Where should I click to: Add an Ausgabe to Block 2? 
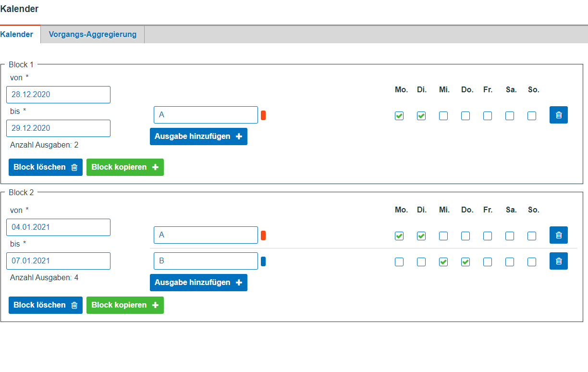tap(198, 283)
